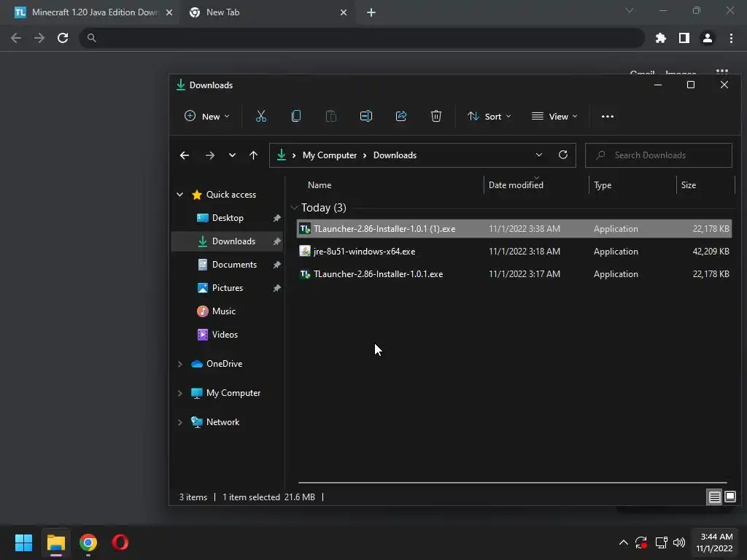Click the Share icon in Explorer toolbar
The height and width of the screenshot is (560, 747).
pyautogui.click(x=401, y=116)
